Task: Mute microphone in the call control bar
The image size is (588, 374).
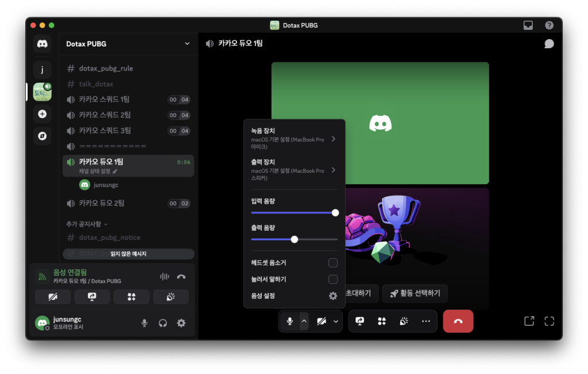Action: point(290,321)
